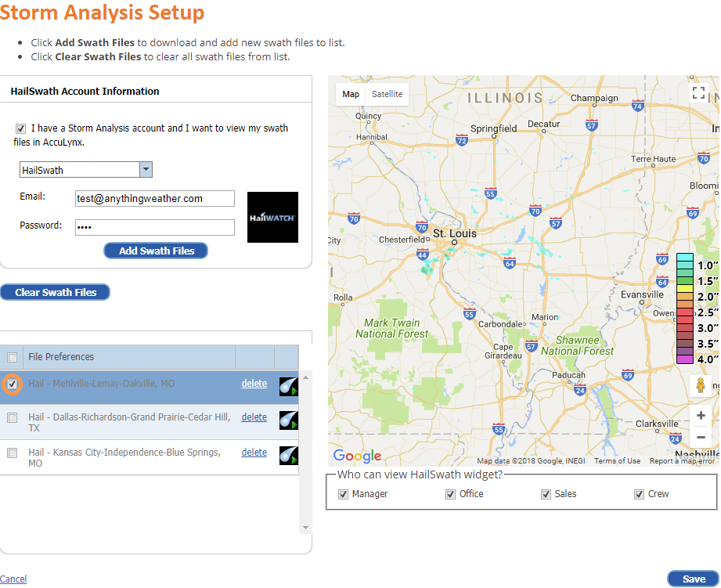This screenshot has height=588, width=721.
Task: Zoom in on the map
Action: pos(701,416)
